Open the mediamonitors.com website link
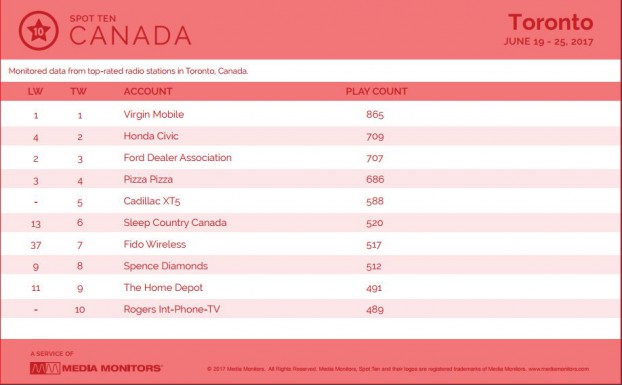Screen dimensions: 622x385 click(x=558, y=369)
